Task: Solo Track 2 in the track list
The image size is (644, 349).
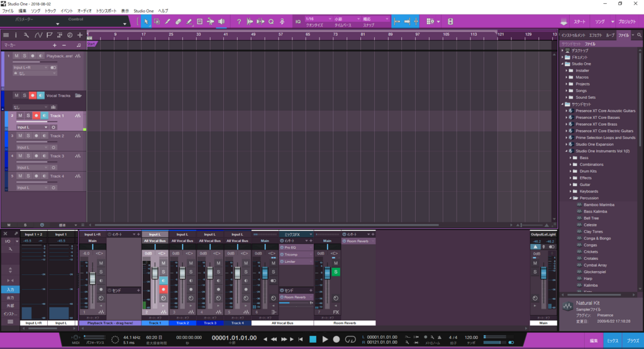Action: [28, 136]
